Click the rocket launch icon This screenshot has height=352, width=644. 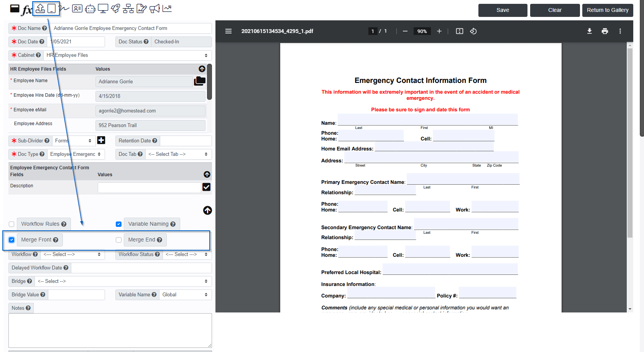[x=116, y=8]
